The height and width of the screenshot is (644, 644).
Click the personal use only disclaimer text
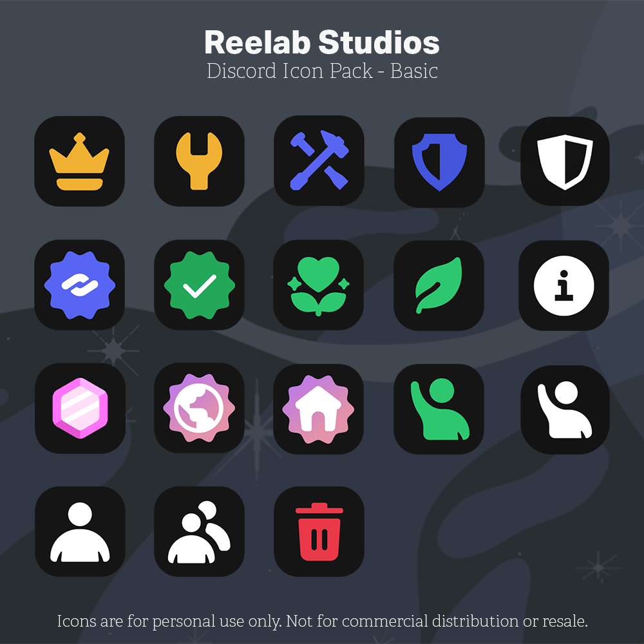pyautogui.click(x=323, y=621)
